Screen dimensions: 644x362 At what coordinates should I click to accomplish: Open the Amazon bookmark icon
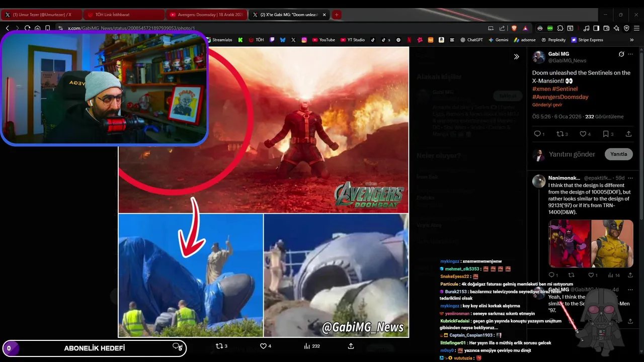pyautogui.click(x=441, y=40)
